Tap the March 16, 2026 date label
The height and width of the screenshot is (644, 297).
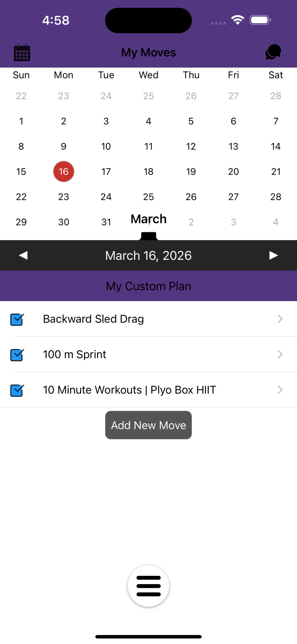[148, 256]
